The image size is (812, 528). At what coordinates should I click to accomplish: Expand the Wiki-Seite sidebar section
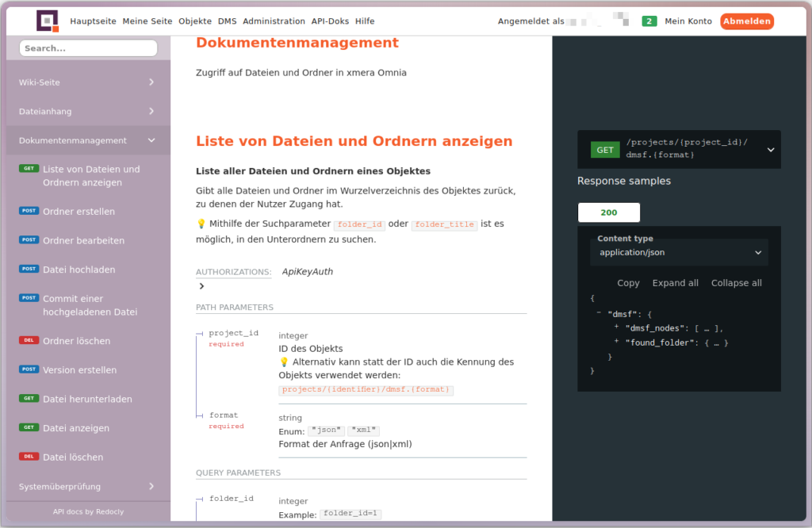(x=151, y=82)
